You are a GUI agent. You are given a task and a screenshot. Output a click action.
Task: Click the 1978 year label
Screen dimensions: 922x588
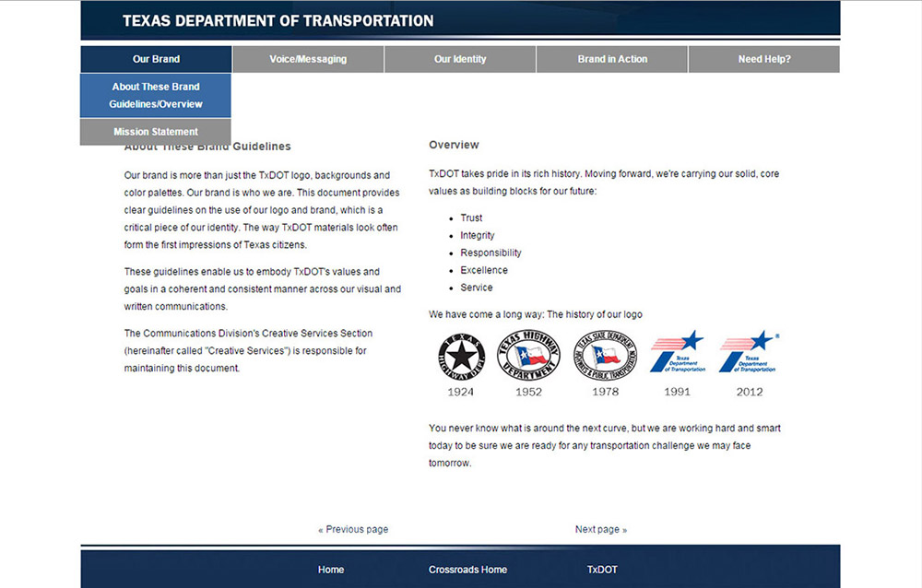(605, 392)
